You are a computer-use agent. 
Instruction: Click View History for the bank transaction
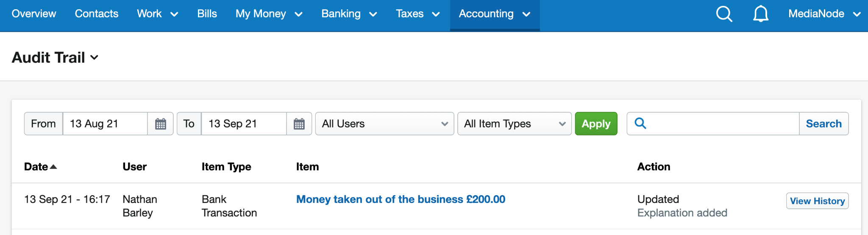tap(817, 201)
